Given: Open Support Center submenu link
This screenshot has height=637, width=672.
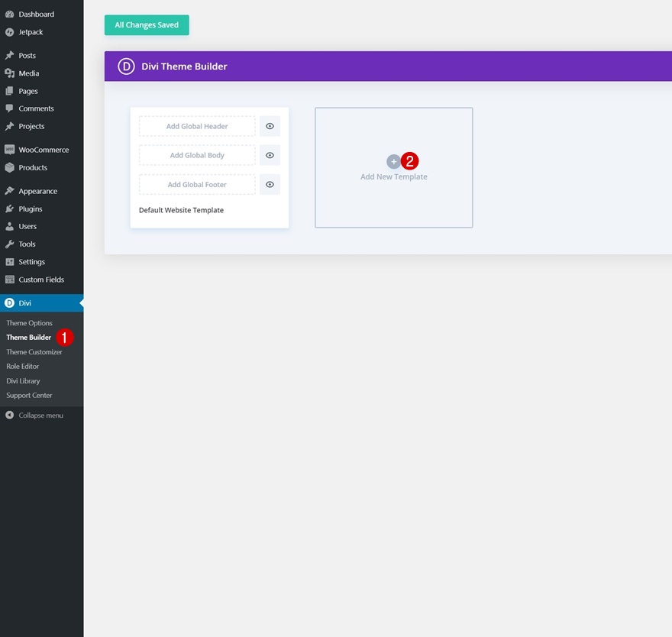Looking at the screenshot, I should (x=29, y=395).
